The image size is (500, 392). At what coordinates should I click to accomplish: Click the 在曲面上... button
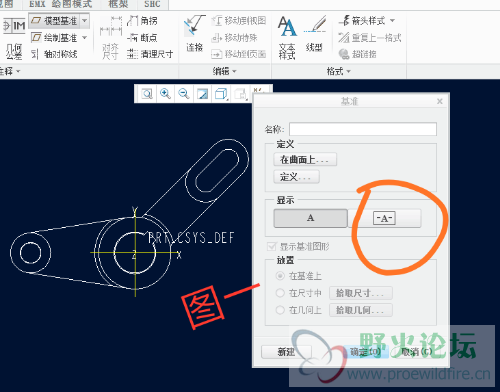305,160
